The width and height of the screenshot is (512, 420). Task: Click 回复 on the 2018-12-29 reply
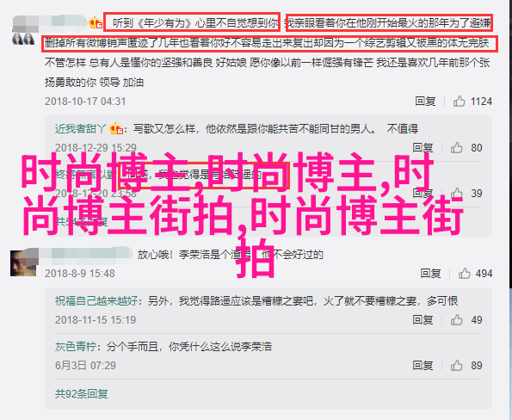click(x=423, y=148)
